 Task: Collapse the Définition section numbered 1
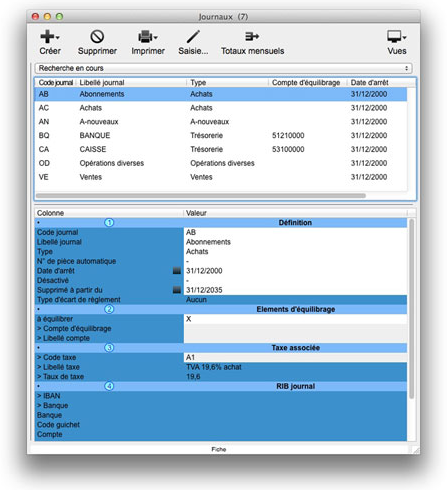(109, 223)
